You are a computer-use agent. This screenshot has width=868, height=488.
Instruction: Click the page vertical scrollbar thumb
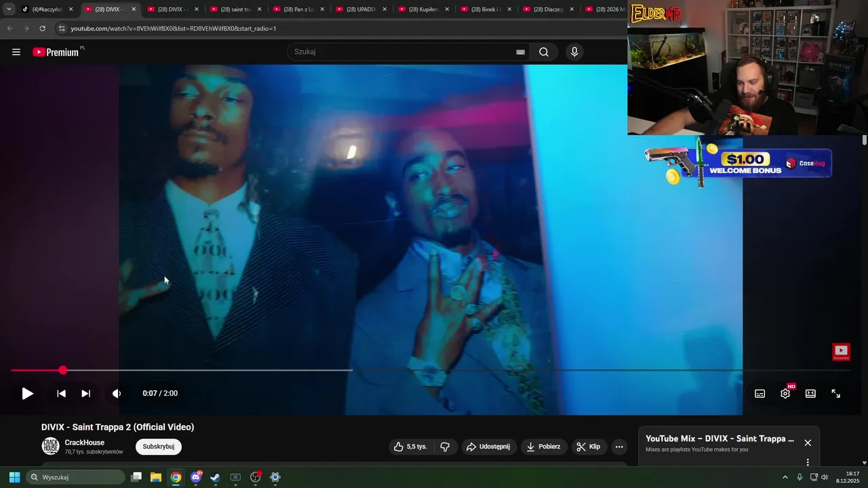point(865,140)
